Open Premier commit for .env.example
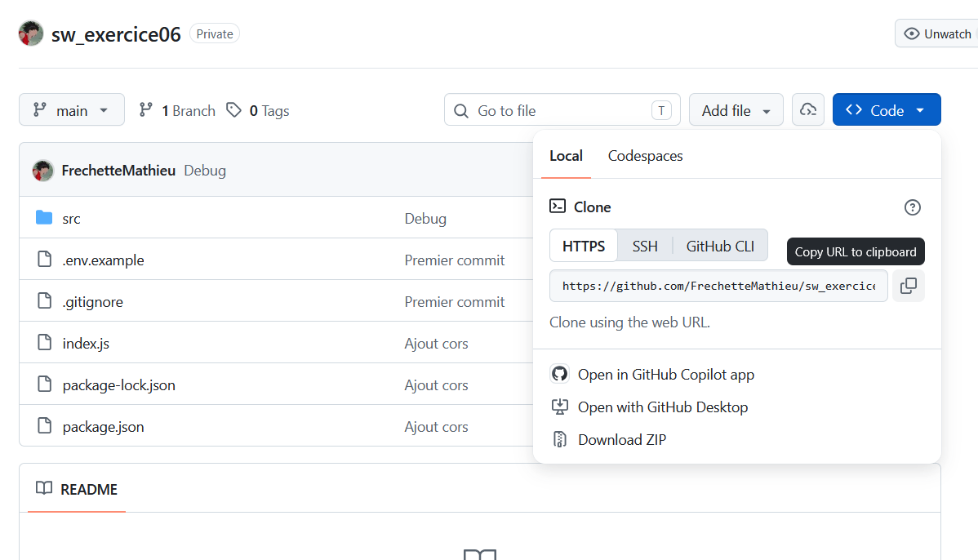This screenshot has width=978, height=560. pyautogui.click(x=454, y=260)
